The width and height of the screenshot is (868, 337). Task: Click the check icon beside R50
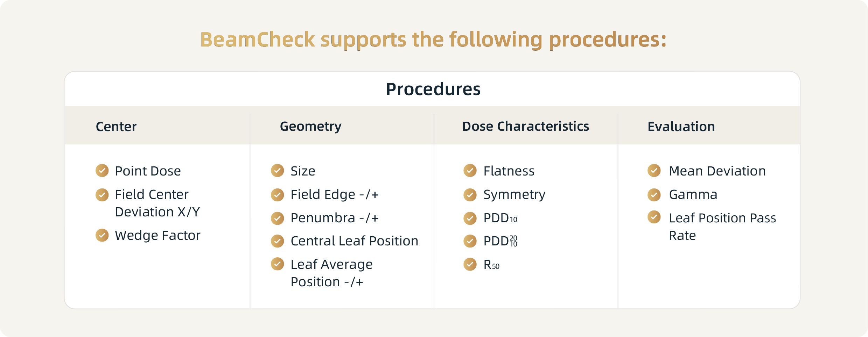(x=470, y=264)
